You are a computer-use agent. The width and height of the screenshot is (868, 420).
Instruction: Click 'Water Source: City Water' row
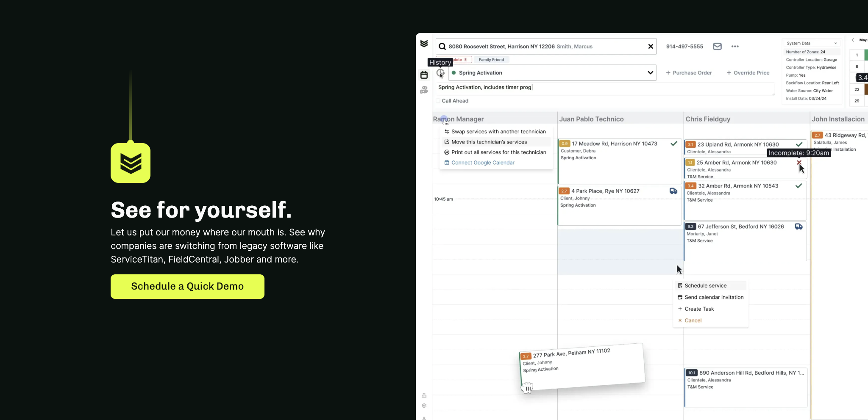[x=809, y=91]
